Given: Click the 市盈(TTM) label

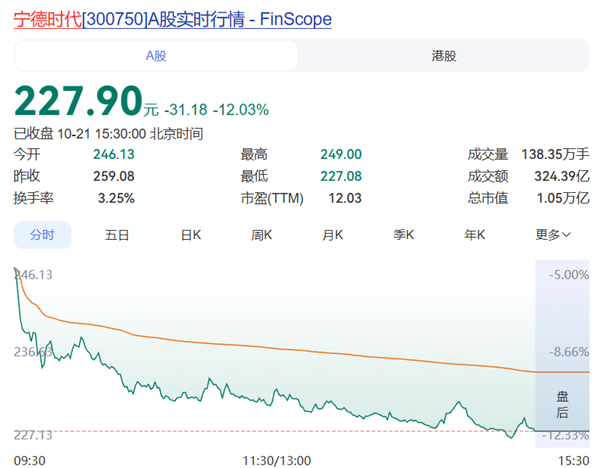Looking at the screenshot, I should pos(272,198).
